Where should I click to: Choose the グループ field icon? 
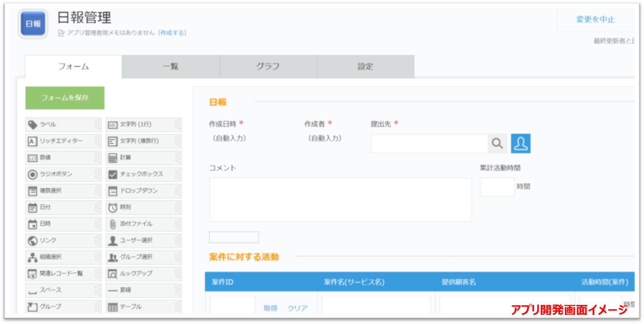pos(33,307)
